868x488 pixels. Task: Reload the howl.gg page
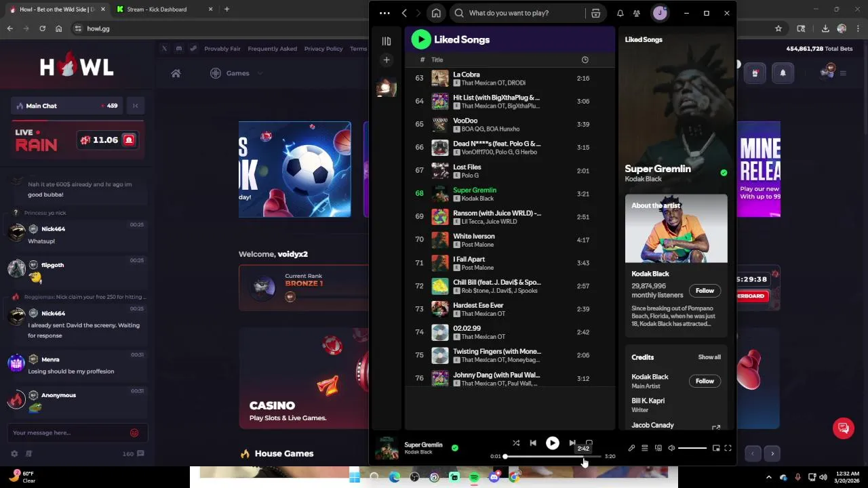point(42,28)
